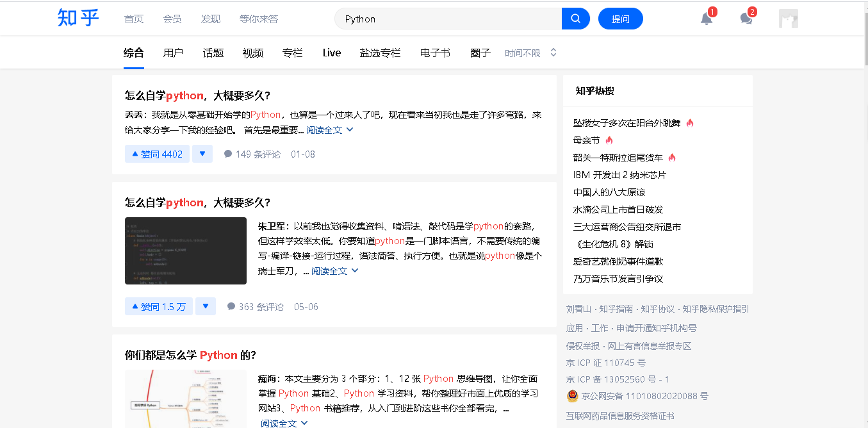Select the 综合 tab

pyautogui.click(x=134, y=53)
